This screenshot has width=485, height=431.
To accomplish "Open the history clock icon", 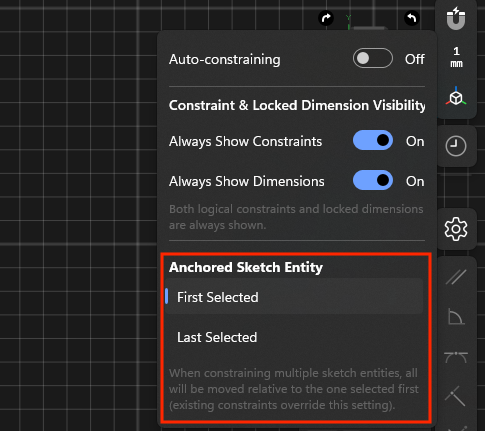I will tap(456, 146).
